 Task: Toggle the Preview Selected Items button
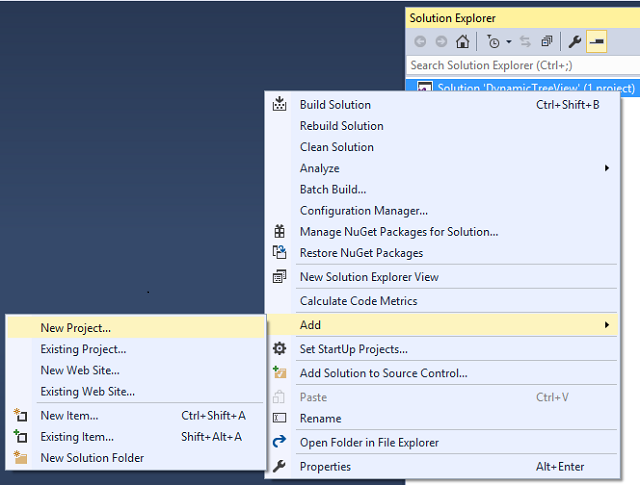[596, 42]
